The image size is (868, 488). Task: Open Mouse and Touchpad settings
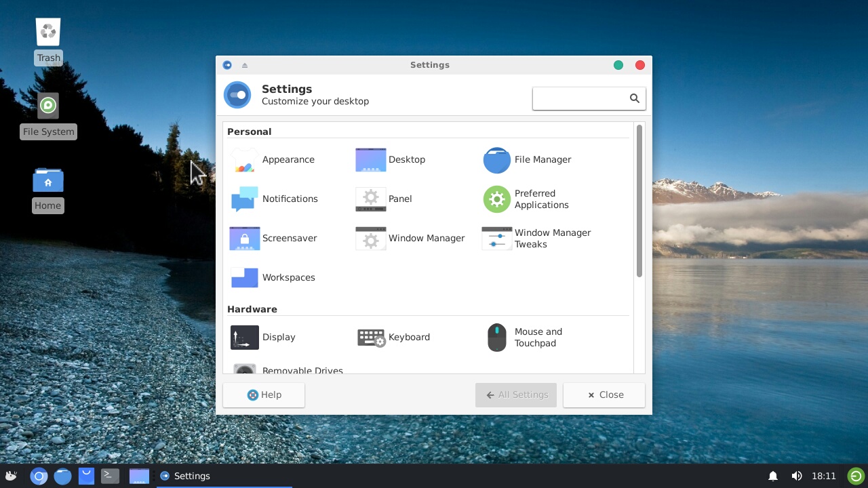tap(525, 338)
